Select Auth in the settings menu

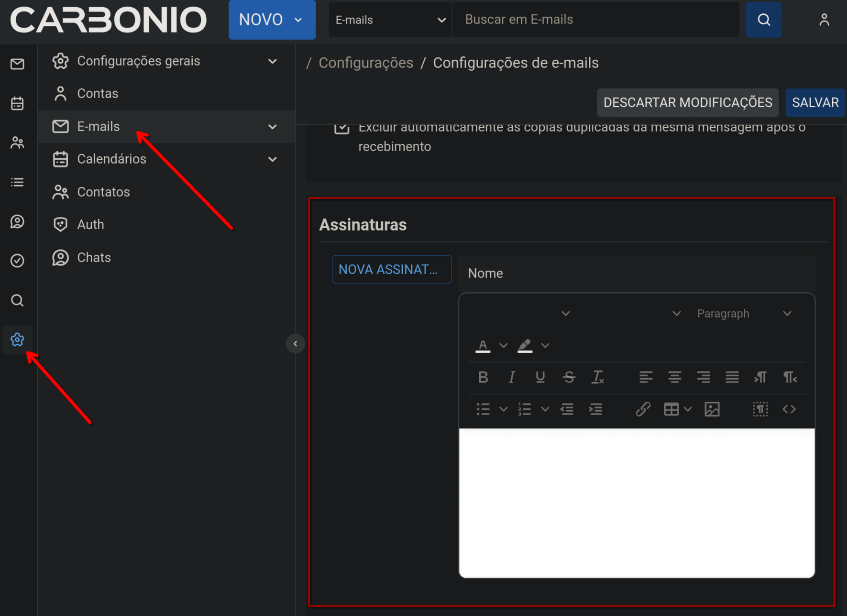click(x=166, y=225)
